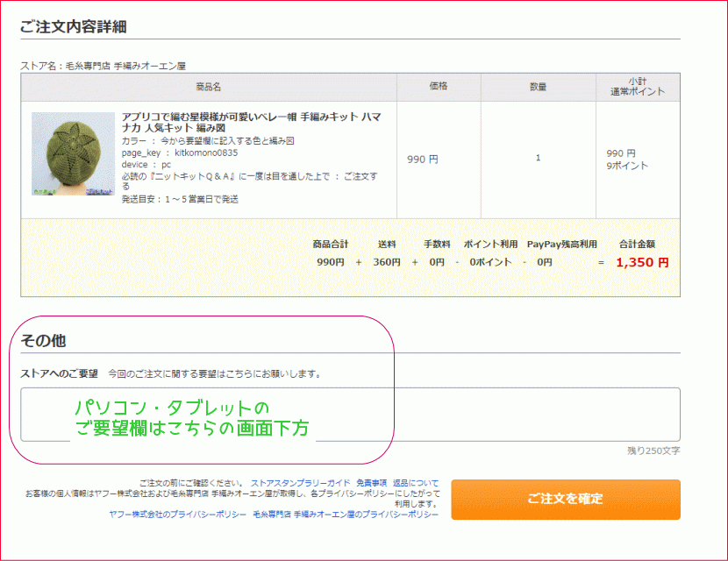Click the 990 円 price in the 価格 column

(x=423, y=160)
